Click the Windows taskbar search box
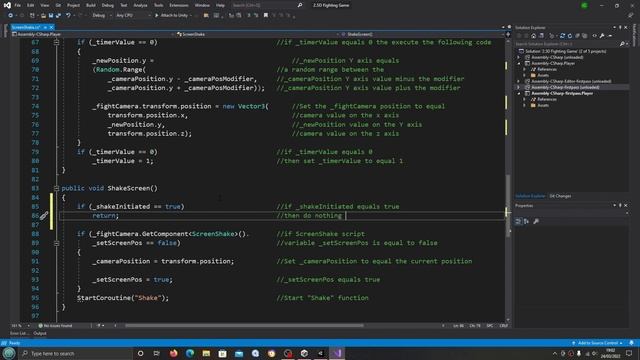The width and height of the screenshot is (640, 360). [x=76, y=353]
